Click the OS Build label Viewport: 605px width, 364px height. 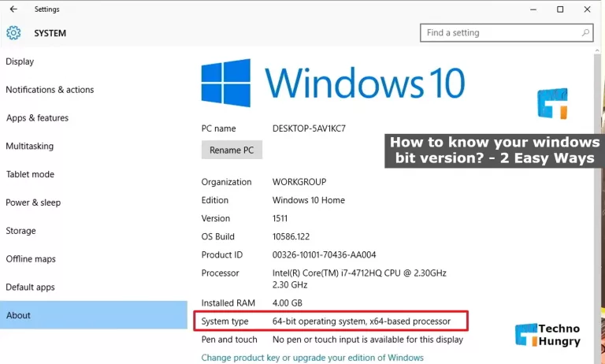coord(218,236)
